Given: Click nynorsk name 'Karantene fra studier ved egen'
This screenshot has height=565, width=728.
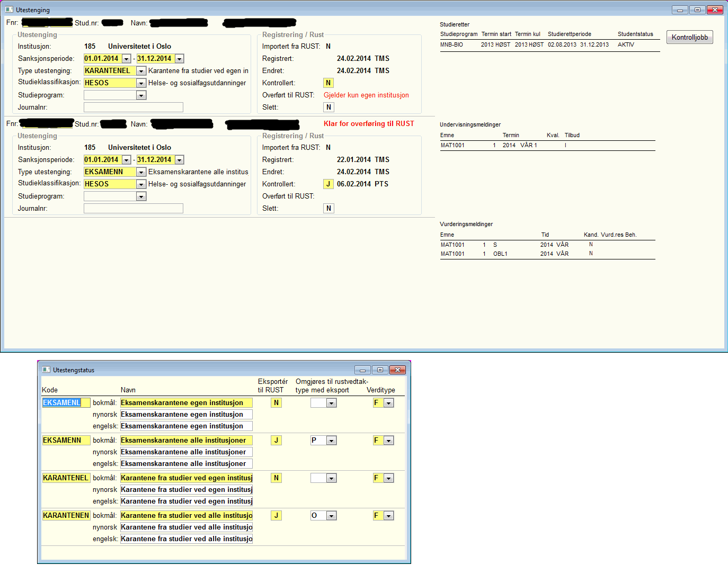Looking at the screenshot, I should (x=186, y=490).
